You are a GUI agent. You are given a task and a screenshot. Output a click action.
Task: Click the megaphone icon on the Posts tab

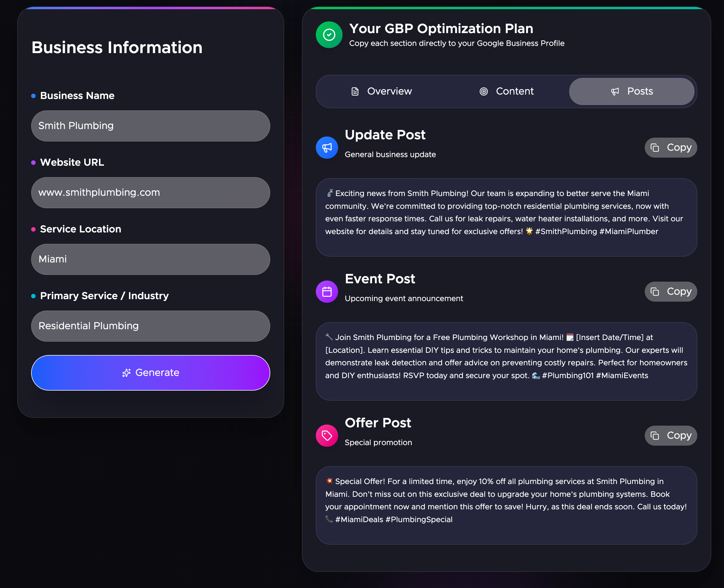614,91
